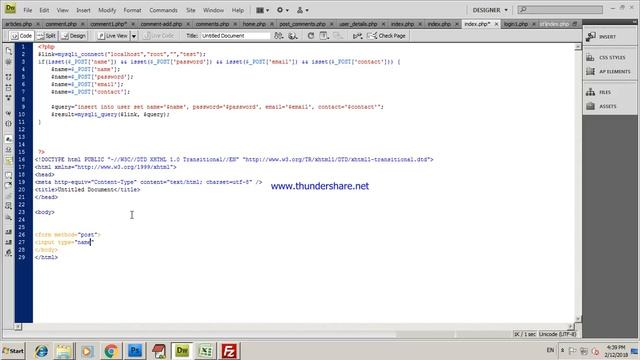The image size is (640, 360).
Task: Open Google Chrome from the taskbar
Action: point(111,351)
